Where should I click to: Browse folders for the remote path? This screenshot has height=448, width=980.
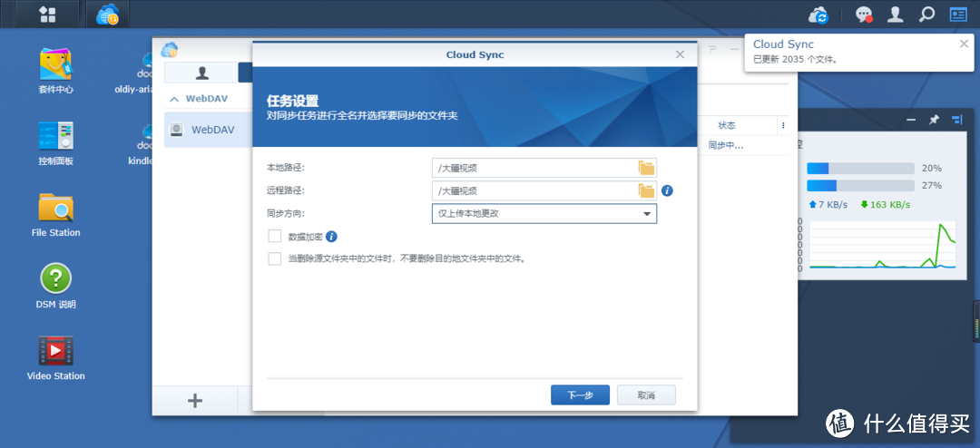(646, 190)
